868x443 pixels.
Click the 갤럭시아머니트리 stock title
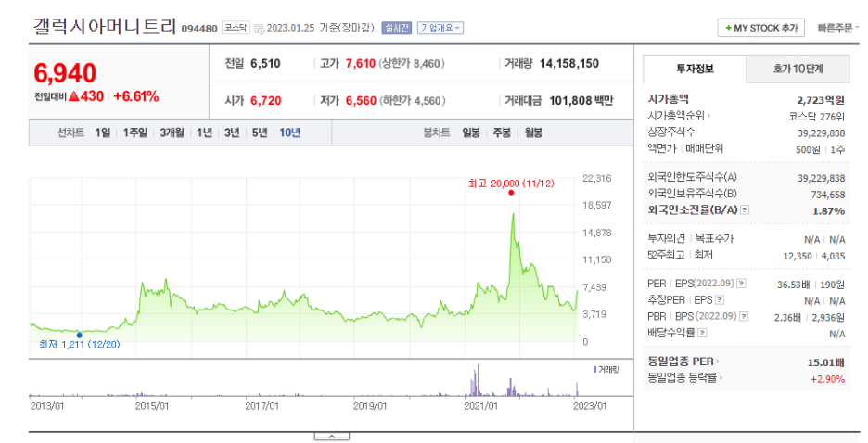click(x=105, y=26)
